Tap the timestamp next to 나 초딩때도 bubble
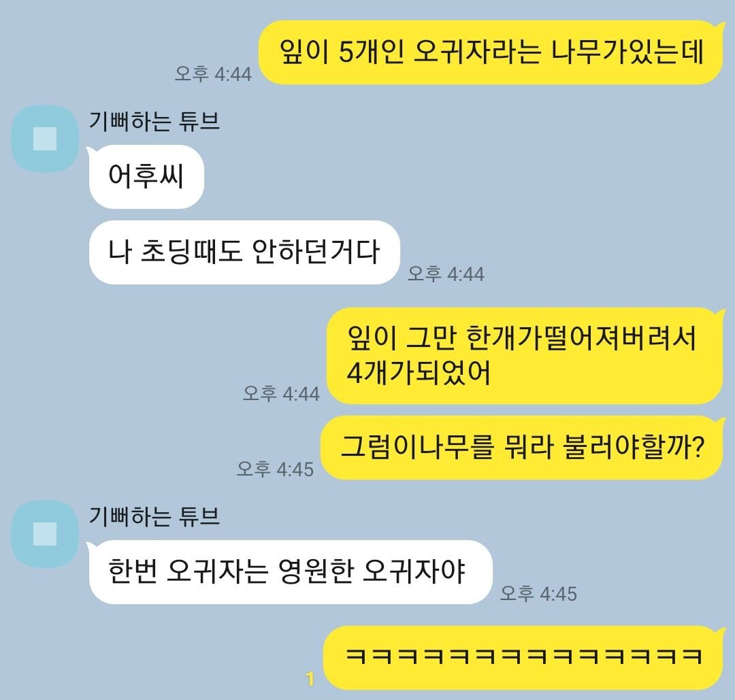Image resolution: width=735 pixels, height=700 pixels. pyautogui.click(x=446, y=273)
